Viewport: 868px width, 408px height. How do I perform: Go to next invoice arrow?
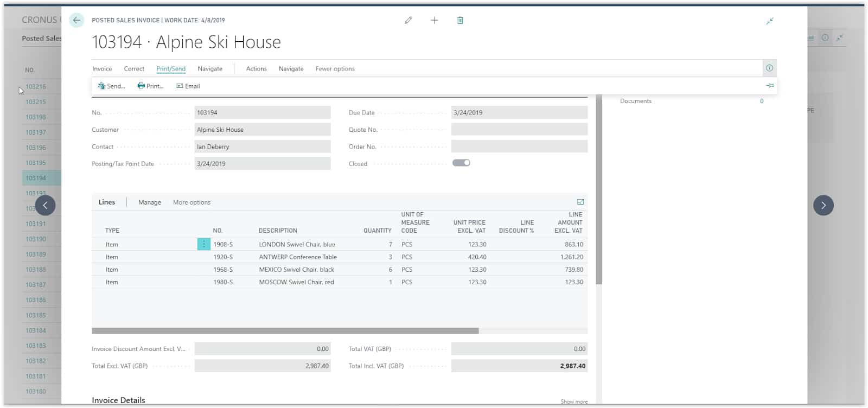coord(824,205)
